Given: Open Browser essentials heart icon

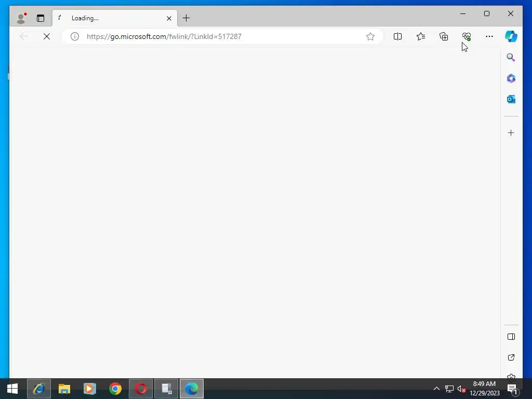Looking at the screenshot, I should (x=467, y=36).
